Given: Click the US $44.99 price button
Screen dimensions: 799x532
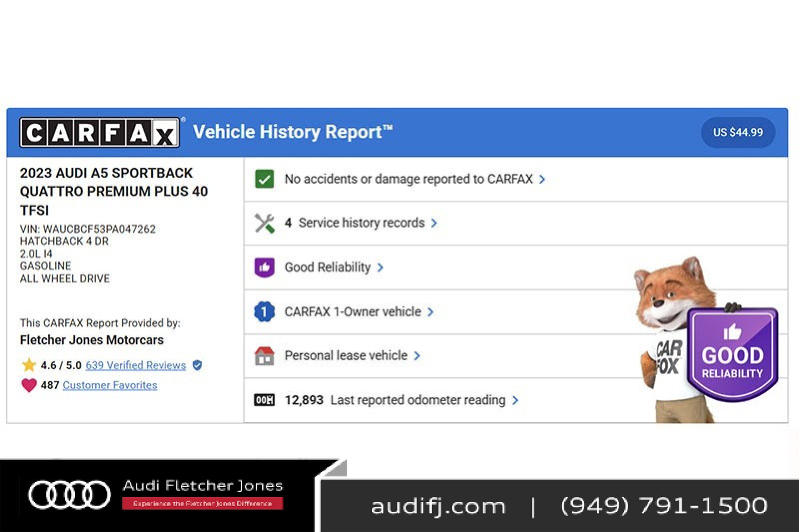Looking at the screenshot, I should pyautogui.click(x=738, y=132).
